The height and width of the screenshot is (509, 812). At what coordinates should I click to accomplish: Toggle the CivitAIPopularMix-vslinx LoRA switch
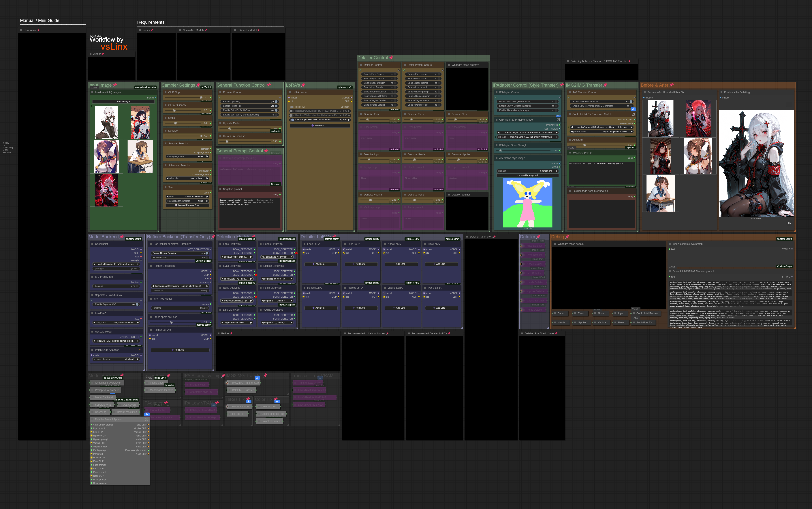[292, 120]
